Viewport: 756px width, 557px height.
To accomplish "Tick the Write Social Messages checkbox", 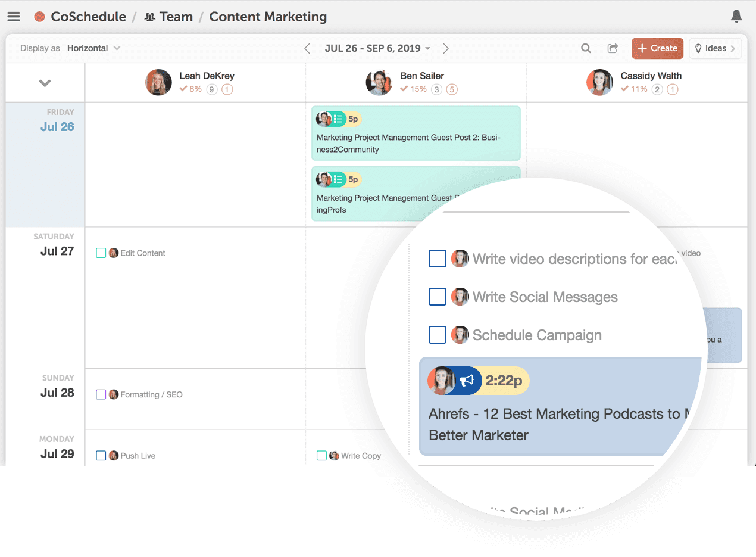I will tap(438, 297).
